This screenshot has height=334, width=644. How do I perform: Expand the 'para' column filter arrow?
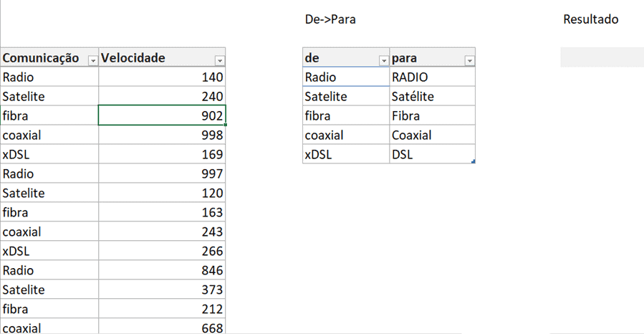click(469, 61)
